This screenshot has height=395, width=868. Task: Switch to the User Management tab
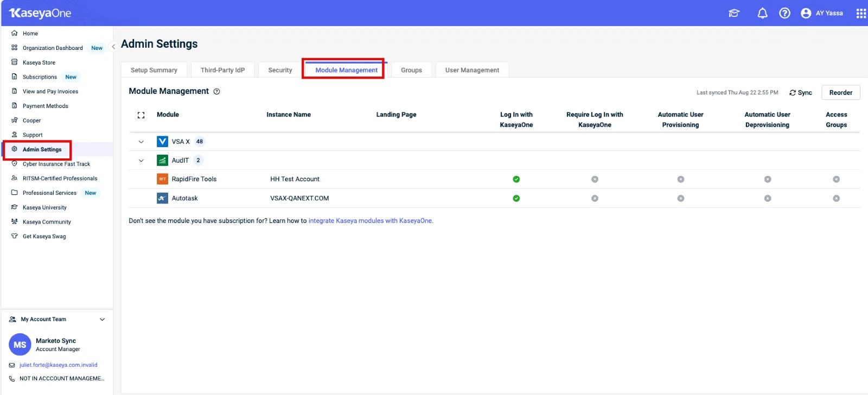pyautogui.click(x=472, y=70)
